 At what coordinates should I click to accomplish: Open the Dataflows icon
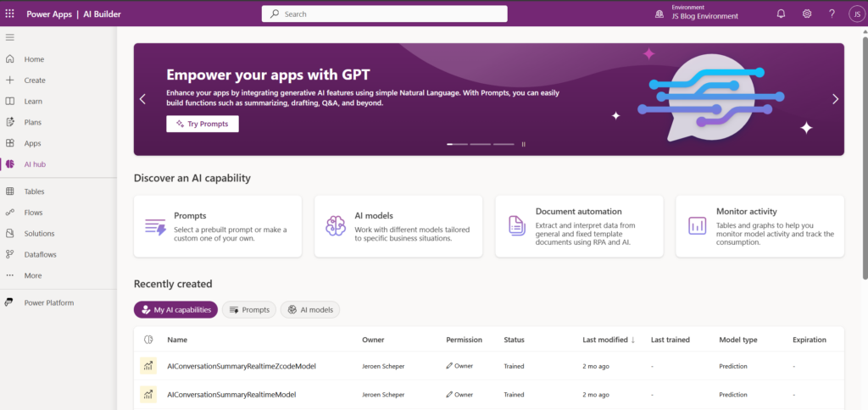pos(10,254)
